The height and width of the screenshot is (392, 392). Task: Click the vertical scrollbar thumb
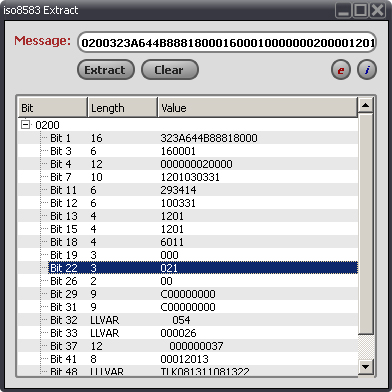pyautogui.click(x=366, y=224)
